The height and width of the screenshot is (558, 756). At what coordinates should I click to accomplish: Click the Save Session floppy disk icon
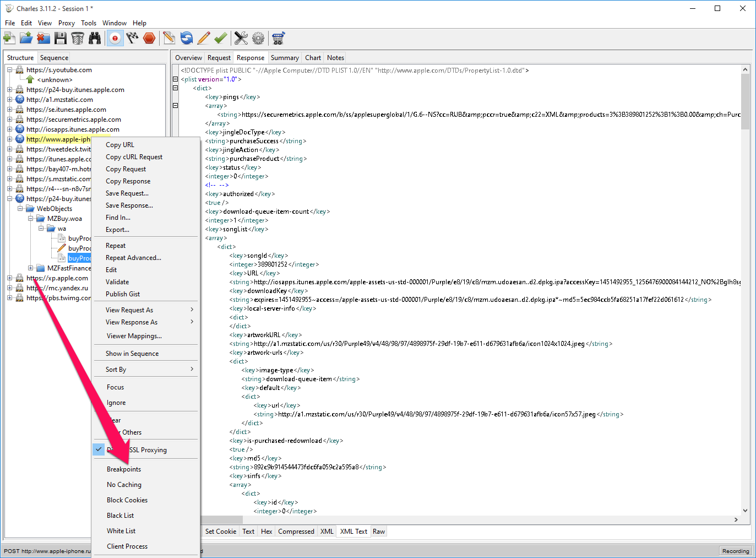click(61, 38)
